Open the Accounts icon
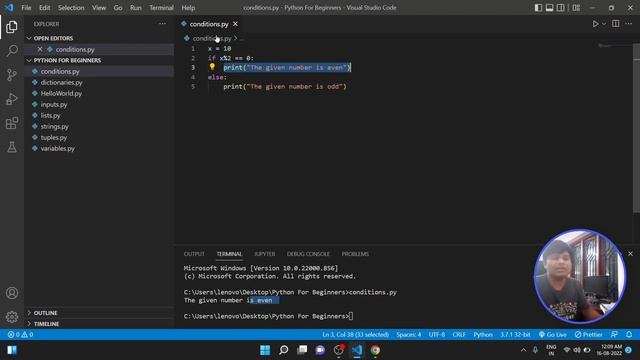This screenshot has height=360, width=640. click(12, 293)
